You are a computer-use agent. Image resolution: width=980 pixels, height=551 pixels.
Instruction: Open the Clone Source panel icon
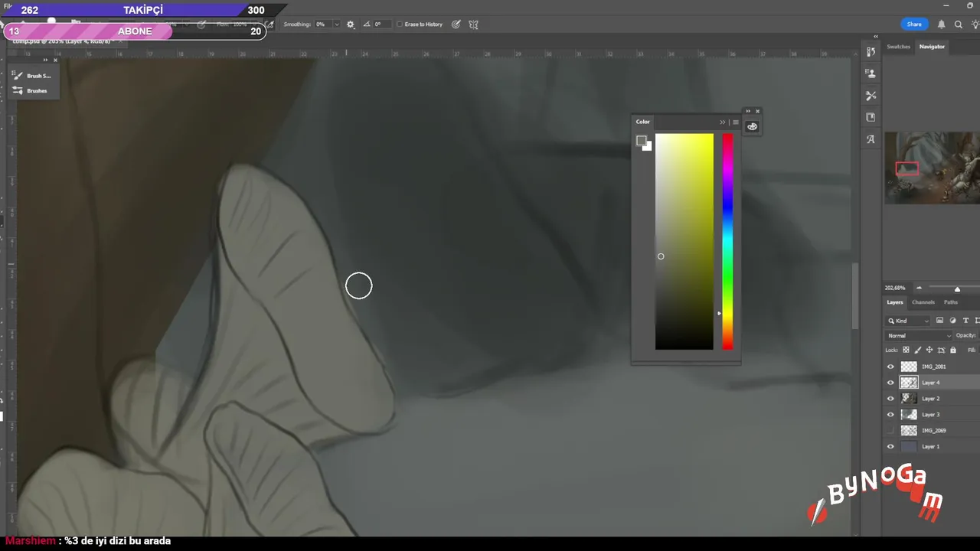coord(871,73)
